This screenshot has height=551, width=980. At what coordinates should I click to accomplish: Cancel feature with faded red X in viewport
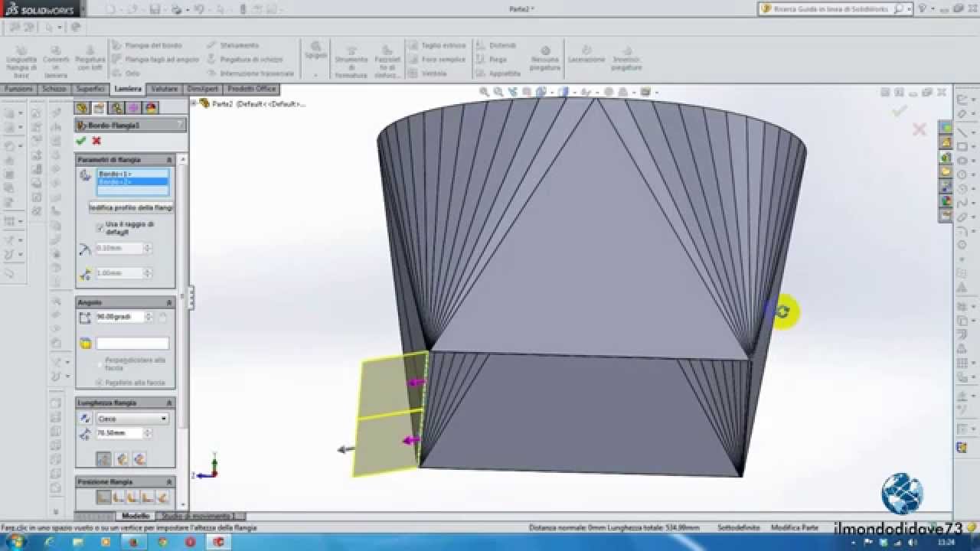920,129
